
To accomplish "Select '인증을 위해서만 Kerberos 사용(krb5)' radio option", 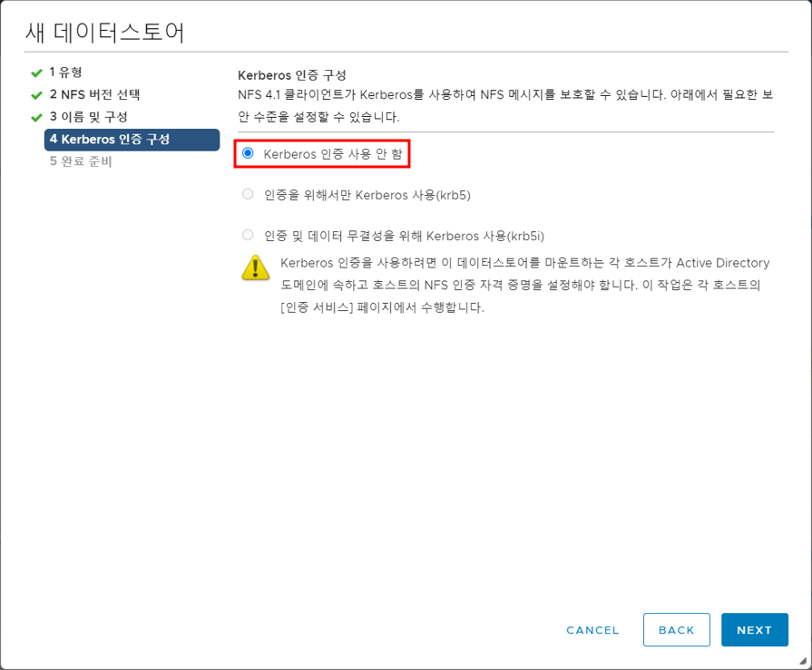I will 248,194.
